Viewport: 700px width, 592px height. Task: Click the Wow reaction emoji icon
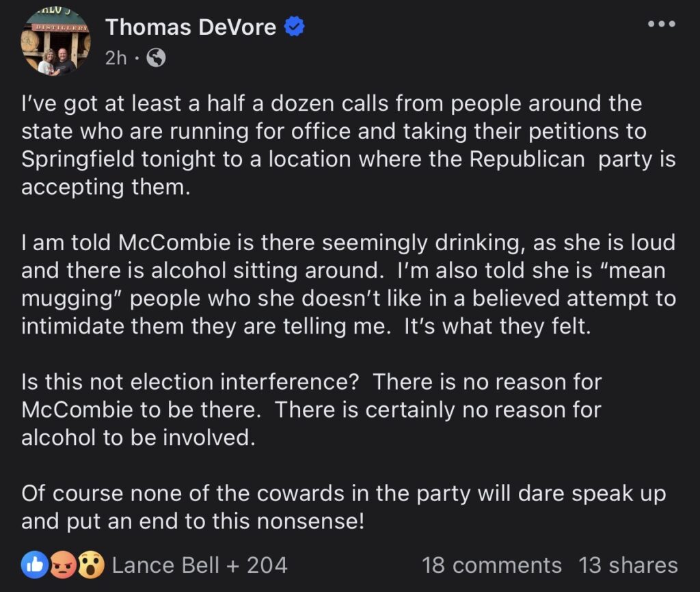tap(90, 565)
